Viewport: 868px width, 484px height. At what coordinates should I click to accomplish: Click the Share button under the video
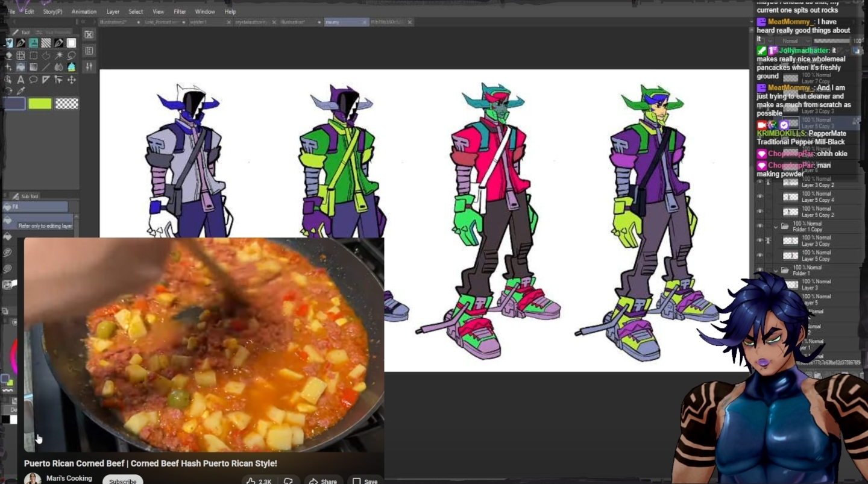[x=324, y=481]
